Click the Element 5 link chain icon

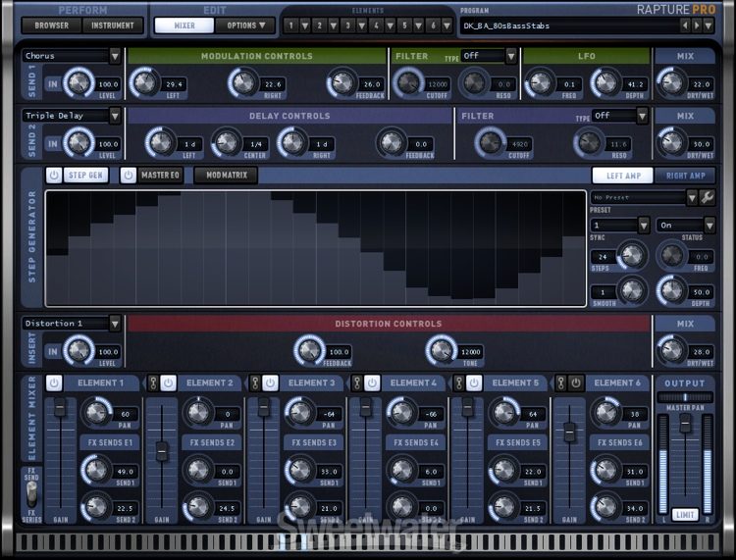(x=459, y=382)
